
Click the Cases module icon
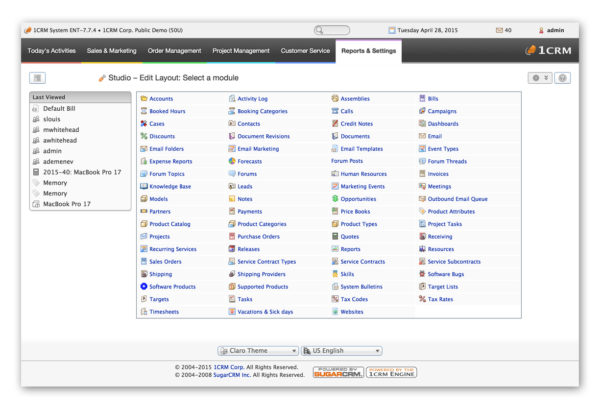coord(144,124)
